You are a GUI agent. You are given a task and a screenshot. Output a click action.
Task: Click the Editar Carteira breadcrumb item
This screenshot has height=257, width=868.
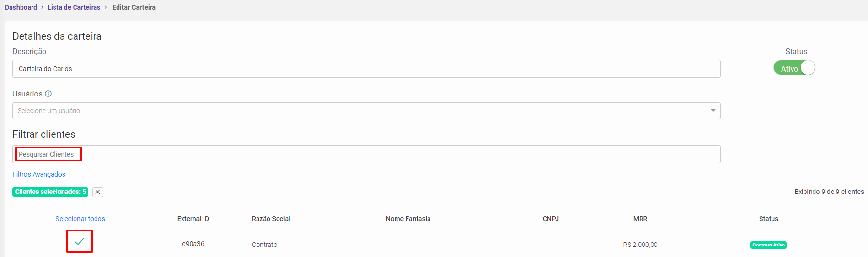coord(134,7)
